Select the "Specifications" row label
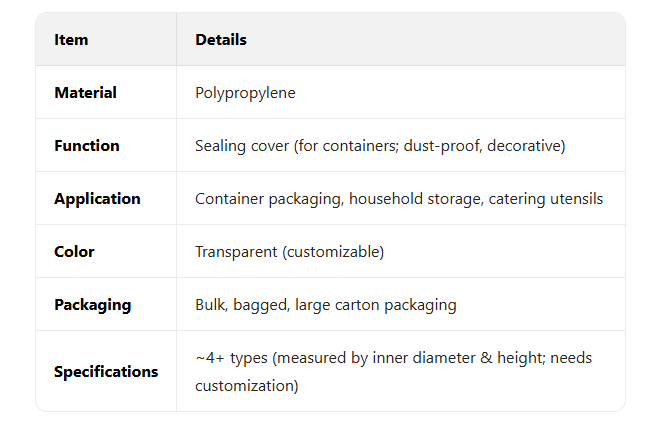The height and width of the screenshot is (423, 659). [106, 372]
